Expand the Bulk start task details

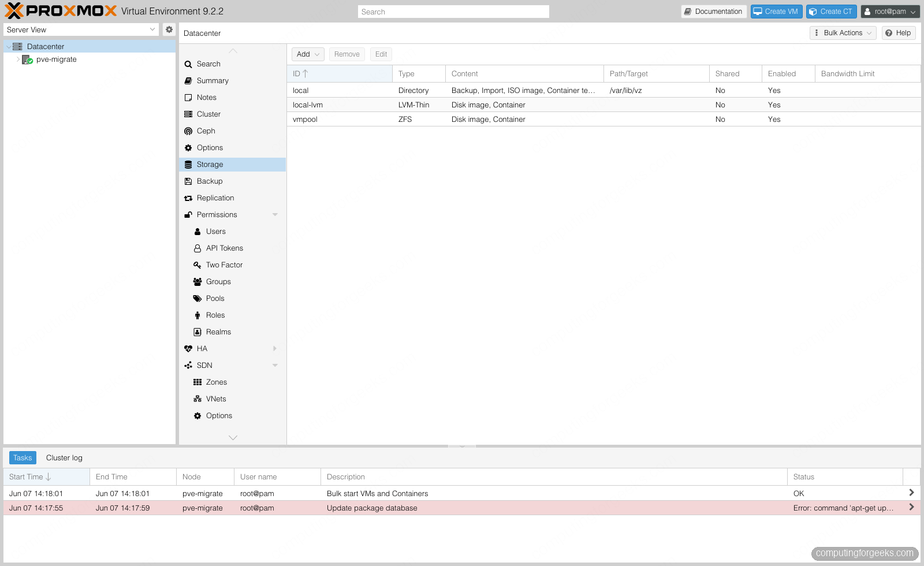[x=911, y=493]
